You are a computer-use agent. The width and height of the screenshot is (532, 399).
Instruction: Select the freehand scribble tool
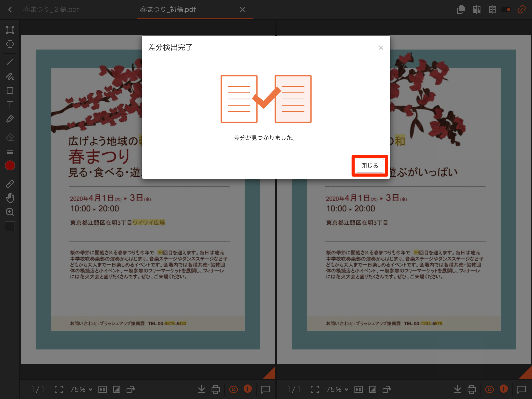pos(10,76)
